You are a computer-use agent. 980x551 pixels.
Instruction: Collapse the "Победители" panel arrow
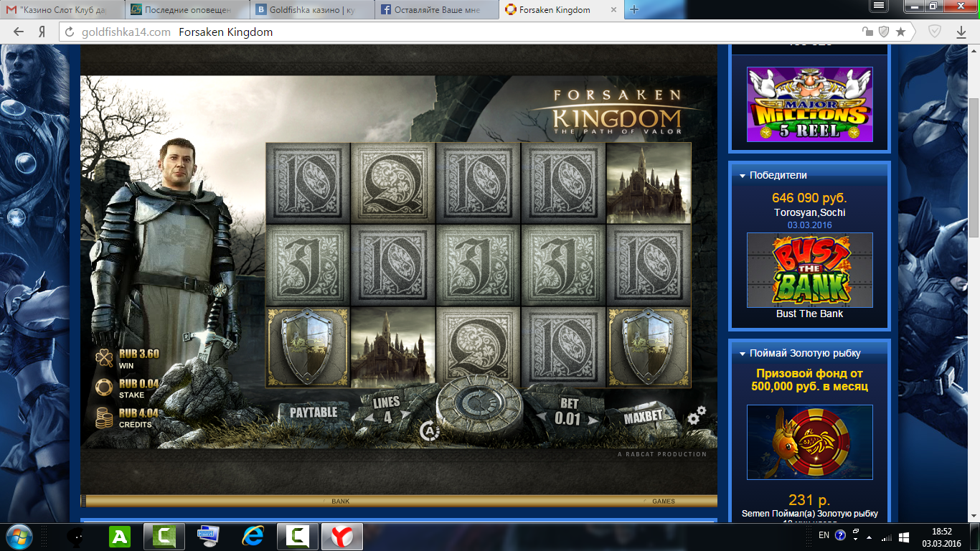pyautogui.click(x=742, y=175)
